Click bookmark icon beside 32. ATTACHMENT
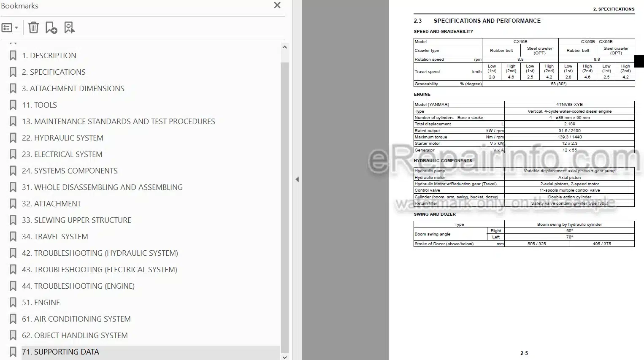 click(x=13, y=204)
